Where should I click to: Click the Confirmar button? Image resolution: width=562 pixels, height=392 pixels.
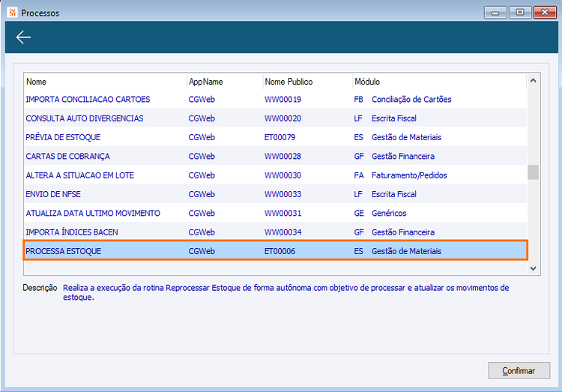[519, 370]
